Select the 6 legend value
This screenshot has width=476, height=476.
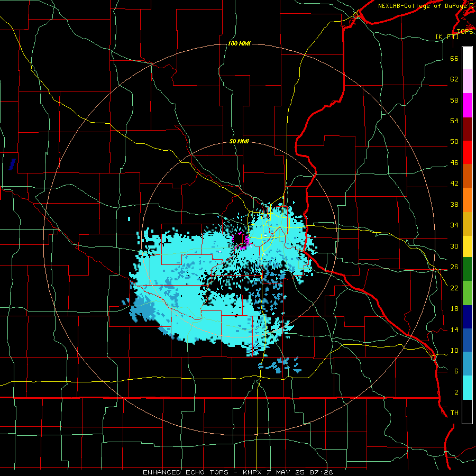pos(456,371)
